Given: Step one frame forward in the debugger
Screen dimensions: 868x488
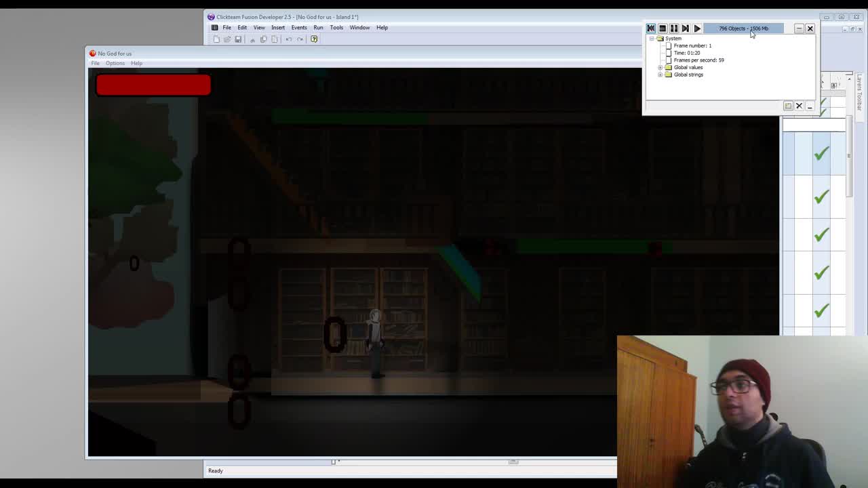Looking at the screenshot, I should click(685, 28).
